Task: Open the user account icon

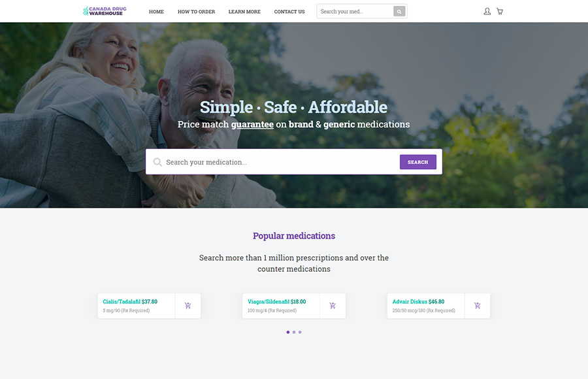Action: click(x=487, y=11)
